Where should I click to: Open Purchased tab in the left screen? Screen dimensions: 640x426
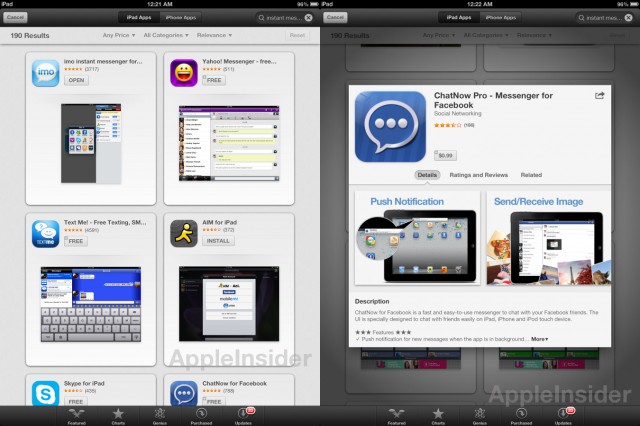201,416
